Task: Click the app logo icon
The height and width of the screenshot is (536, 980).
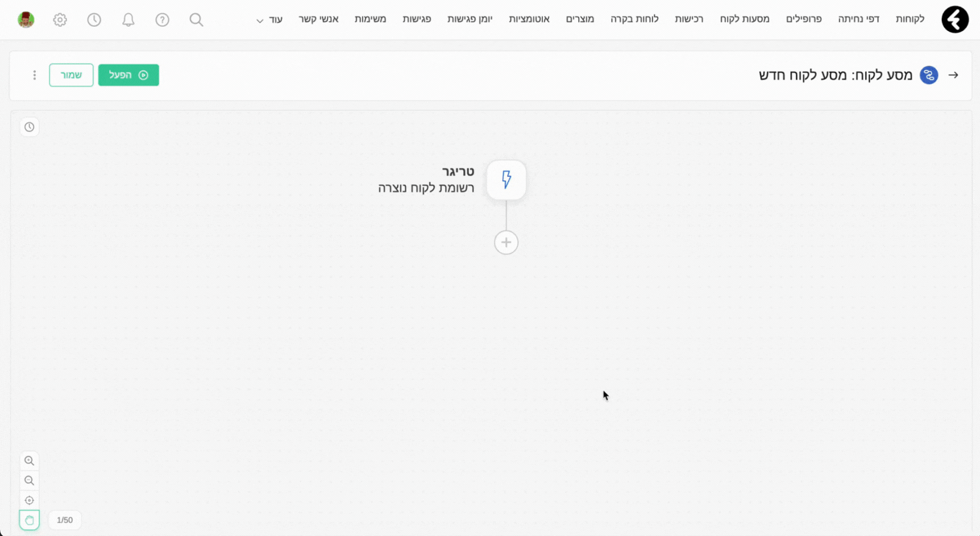Action: tap(955, 19)
